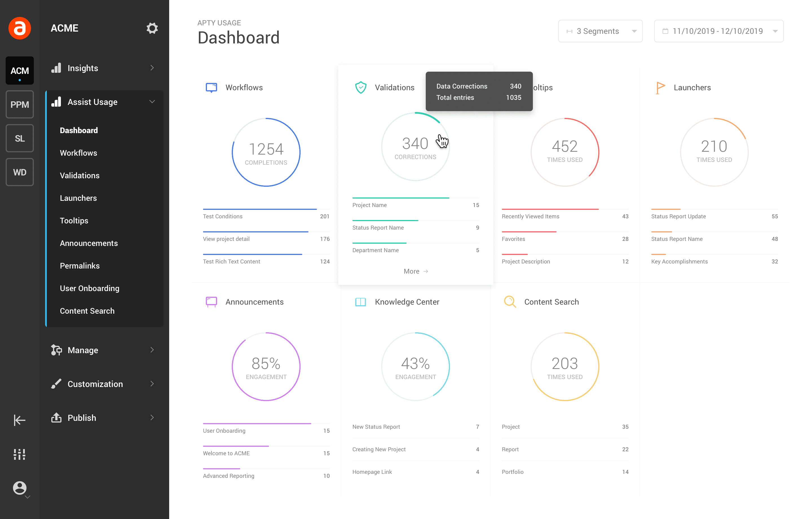Select Validations from the sidebar
Image resolution: width=812 pixels, height=519 pixels.
(x=79, y=175)
